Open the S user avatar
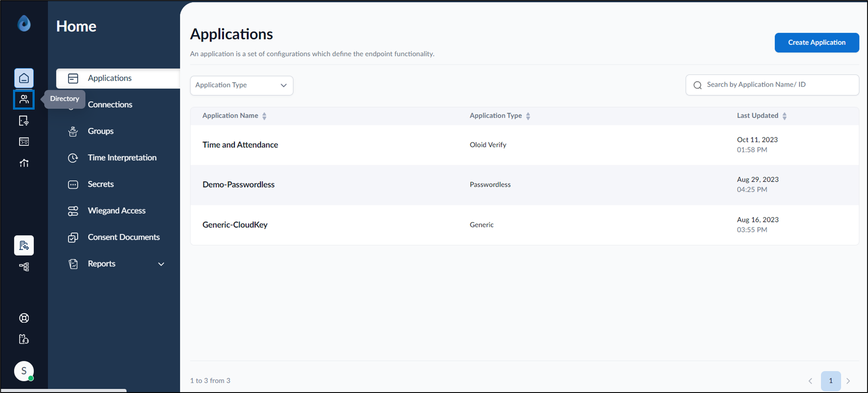Viewport: 868px width, 393px height. tap(24, 371)
